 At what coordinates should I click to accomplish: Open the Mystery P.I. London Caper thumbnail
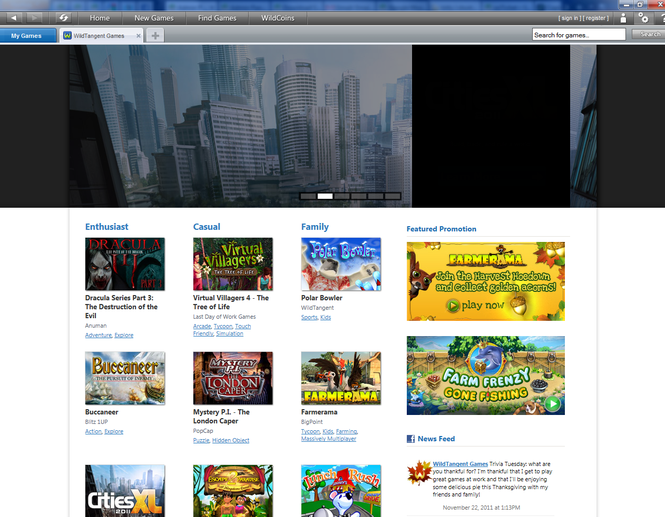[x=233, y=378]
